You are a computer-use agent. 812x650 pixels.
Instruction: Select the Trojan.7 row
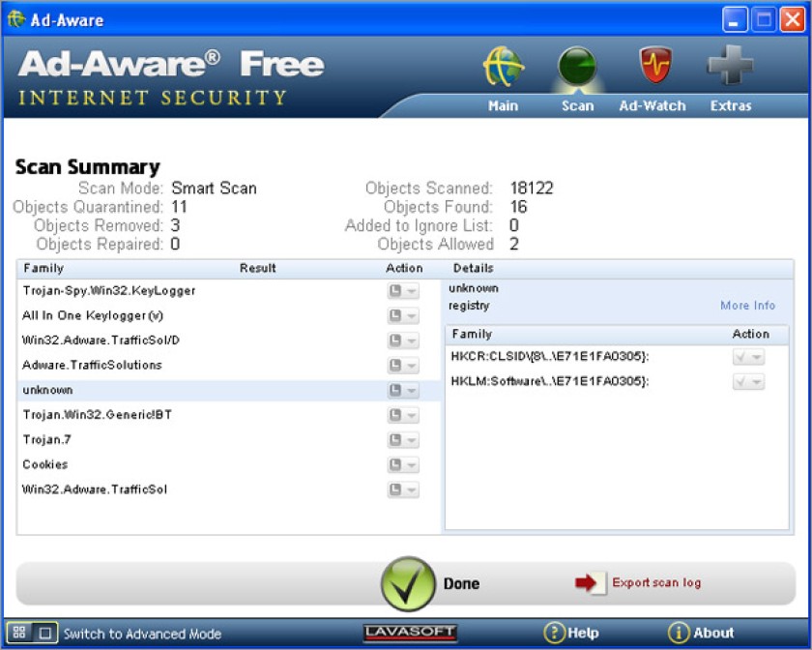tap(228, 440)
